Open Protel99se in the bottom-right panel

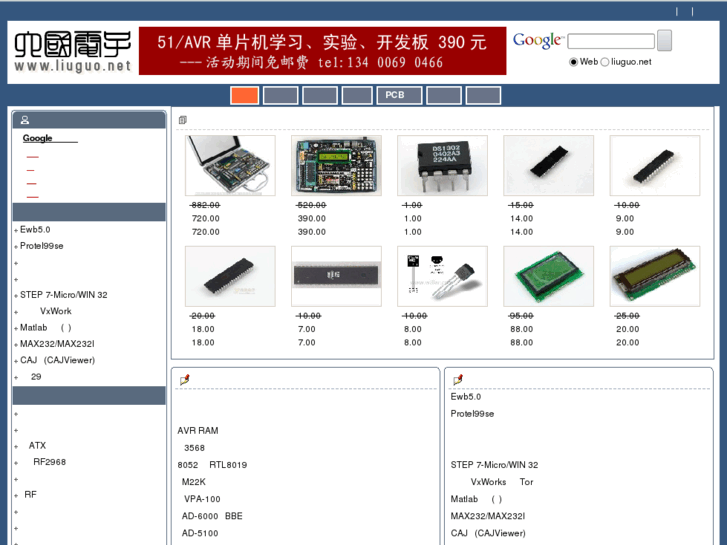pos(472,414)
